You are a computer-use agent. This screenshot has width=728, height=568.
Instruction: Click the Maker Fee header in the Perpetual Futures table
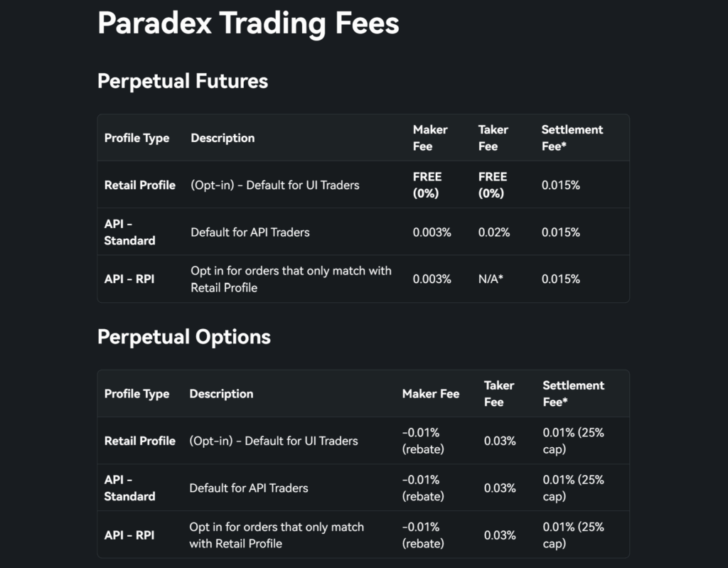(430, 138)
